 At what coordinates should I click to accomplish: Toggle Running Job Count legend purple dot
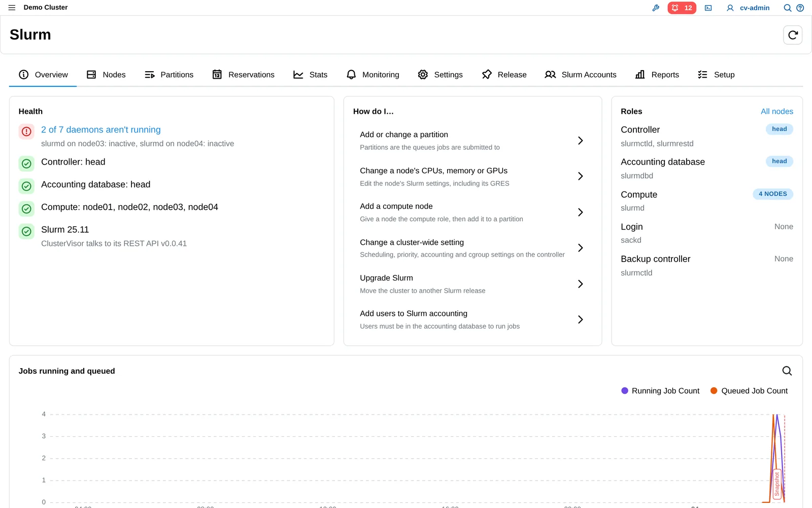(625, 391)
